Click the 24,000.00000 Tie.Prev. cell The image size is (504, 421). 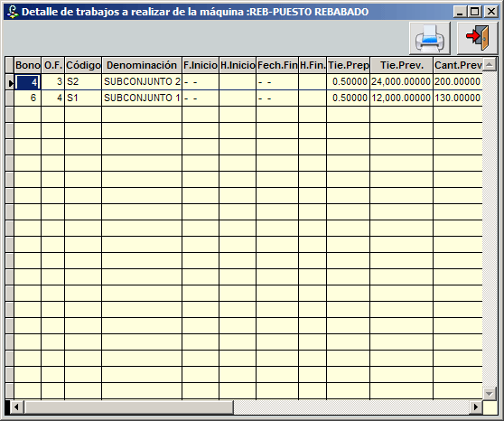[x=401, y=81]
